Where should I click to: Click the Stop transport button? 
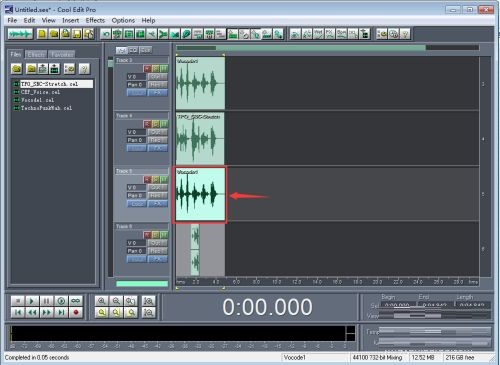pos(18,301)
